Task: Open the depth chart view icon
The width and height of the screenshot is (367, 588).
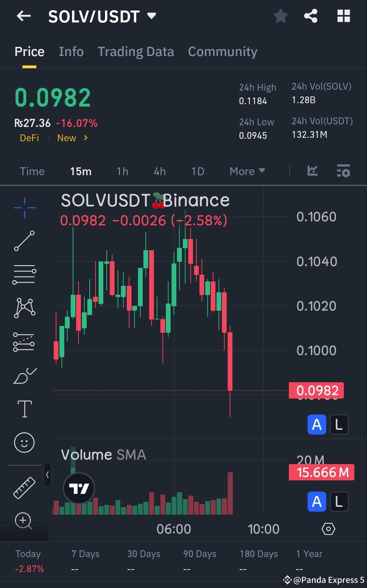Action: click(x=312, y=171)
